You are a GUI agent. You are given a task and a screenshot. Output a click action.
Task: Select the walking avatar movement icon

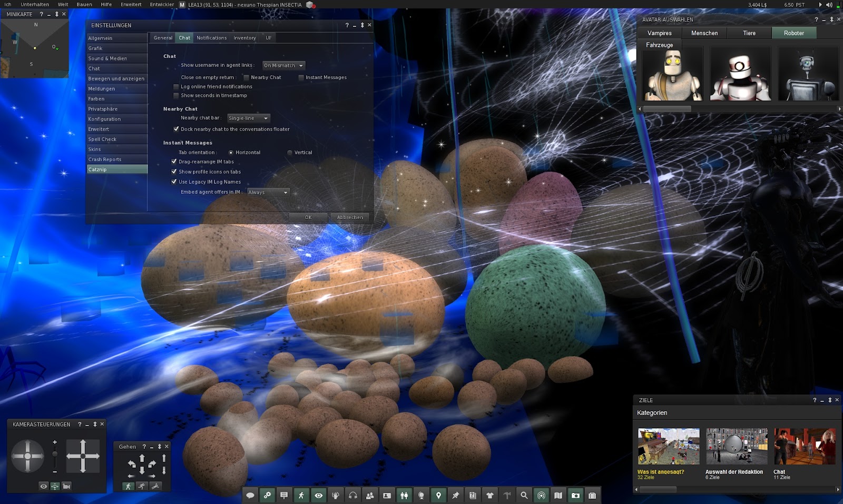point(301,495)
